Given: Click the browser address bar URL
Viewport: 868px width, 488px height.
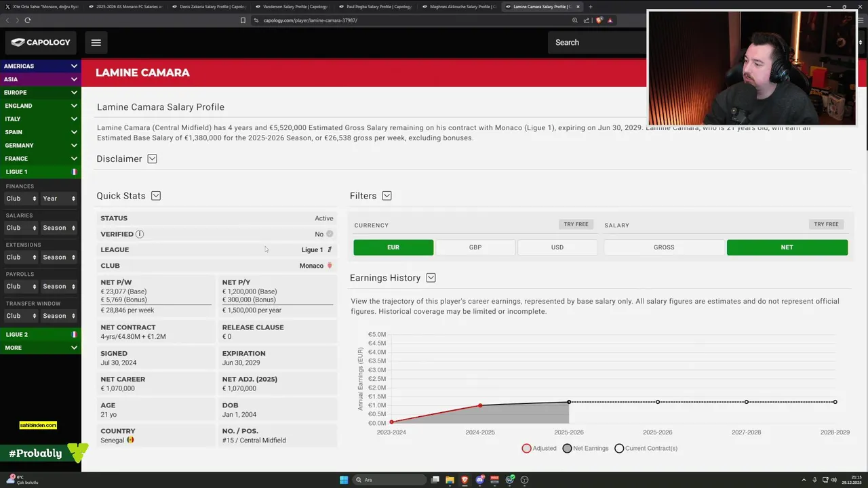Looking at the screenshot, I should coord(310,20).
